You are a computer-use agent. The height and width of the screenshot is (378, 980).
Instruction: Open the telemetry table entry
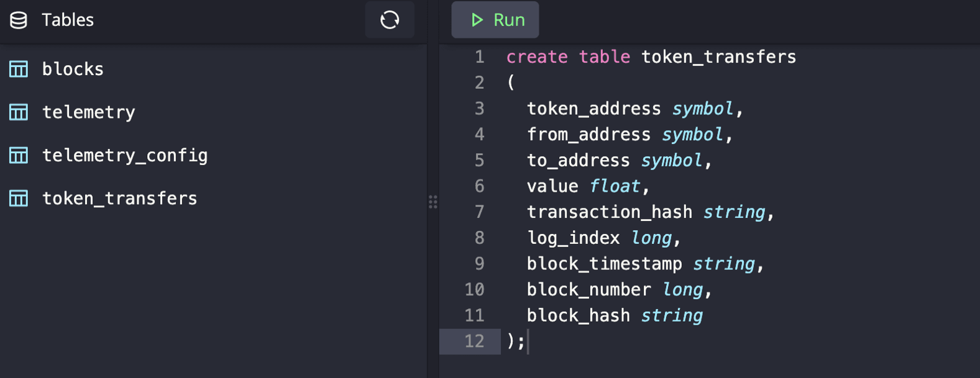point(88,112)
